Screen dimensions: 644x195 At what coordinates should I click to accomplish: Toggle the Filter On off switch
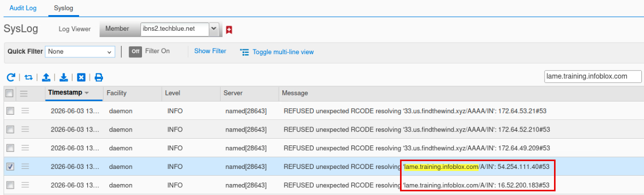pyautogui.click(x=135, y=52)
